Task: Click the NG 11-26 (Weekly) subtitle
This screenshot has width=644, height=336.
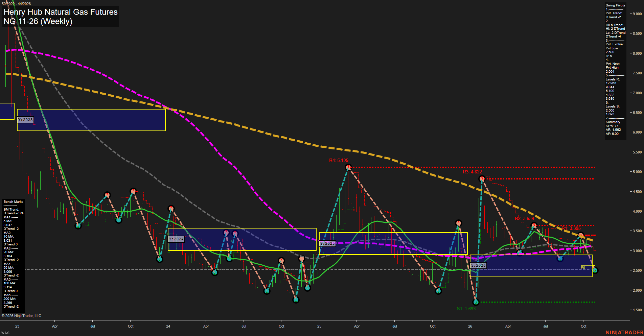Action: tap(38, 21)
